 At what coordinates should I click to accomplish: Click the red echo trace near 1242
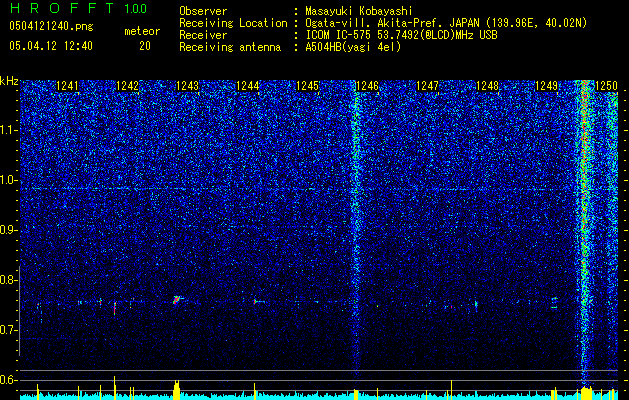tap(114, 308)
